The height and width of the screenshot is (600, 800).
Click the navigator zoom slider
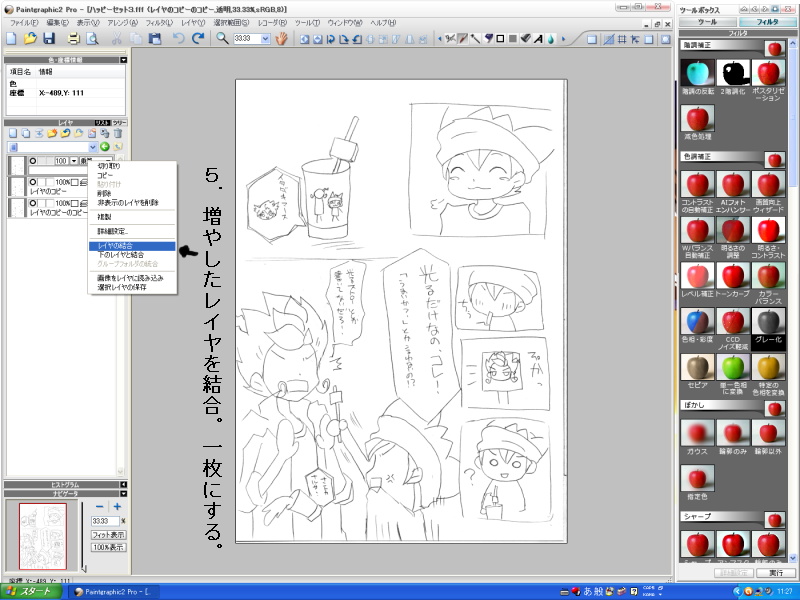coord(83,536)
